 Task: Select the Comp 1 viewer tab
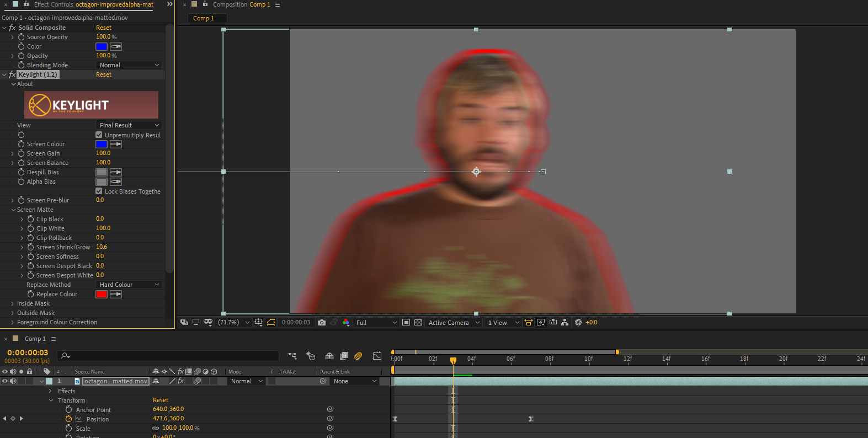204,18
